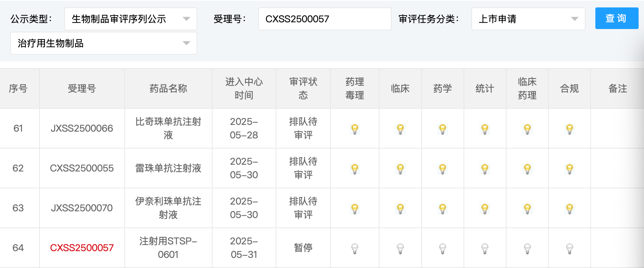The height and width of the screenshot is (268, 644).
Task: Click gray 合规 bulb for 注射用STSP-0601
Action: pos(569,248)
